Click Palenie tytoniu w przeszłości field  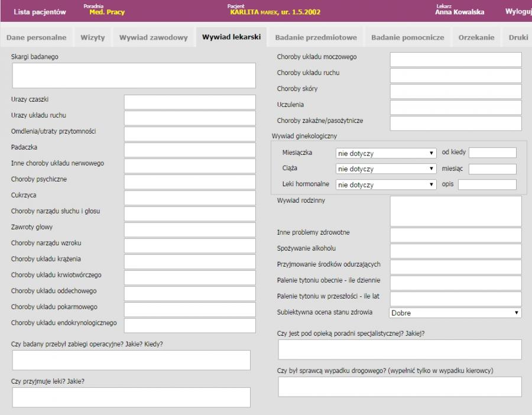[x=456, y=299]
